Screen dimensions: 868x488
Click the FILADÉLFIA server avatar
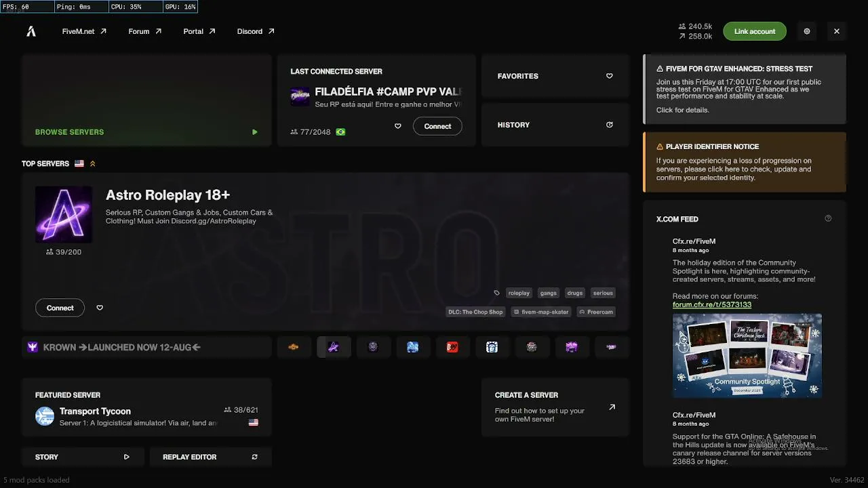pyautogui.click(x=300, y=97)
